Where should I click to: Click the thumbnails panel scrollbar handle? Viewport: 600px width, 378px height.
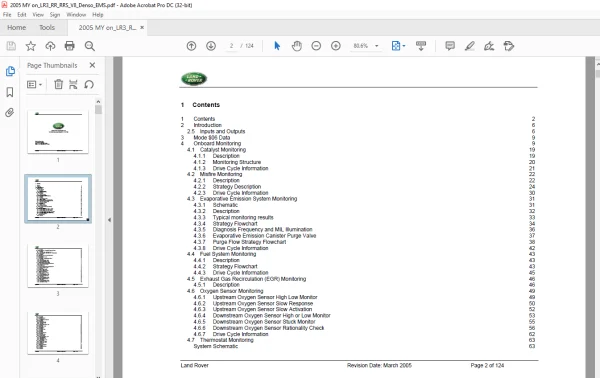[x=98, y=110]
